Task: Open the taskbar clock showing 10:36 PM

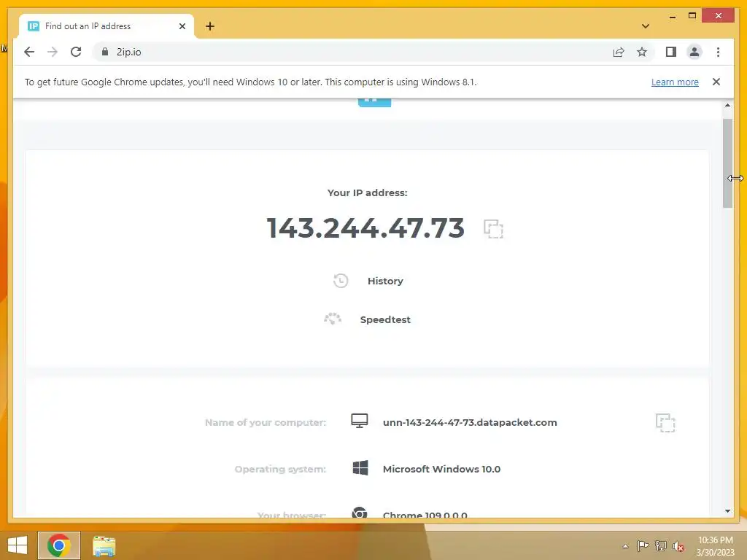Action: [x=715, y=546]
